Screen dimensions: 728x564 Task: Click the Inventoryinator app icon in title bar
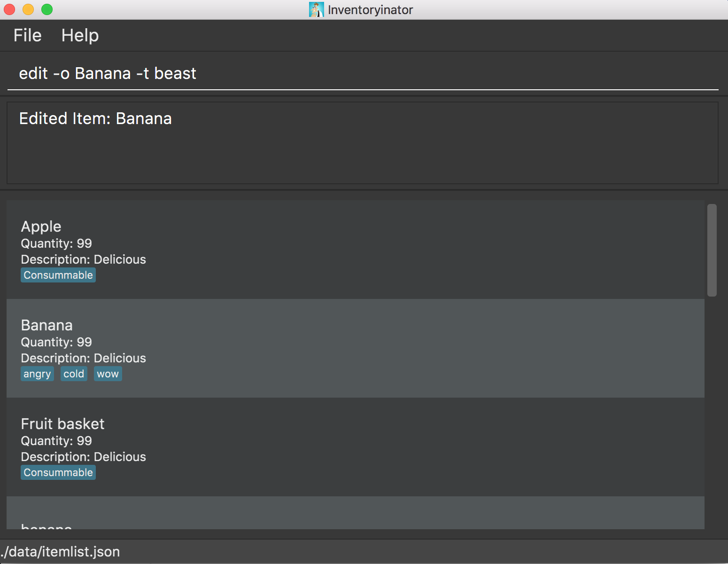316,9
